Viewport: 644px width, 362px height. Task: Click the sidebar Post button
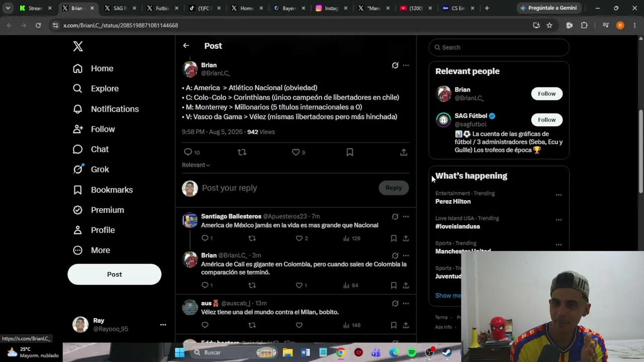pos(114,275)
